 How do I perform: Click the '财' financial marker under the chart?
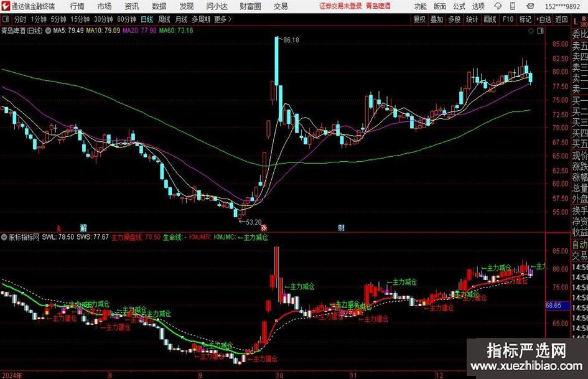(341, 227)
